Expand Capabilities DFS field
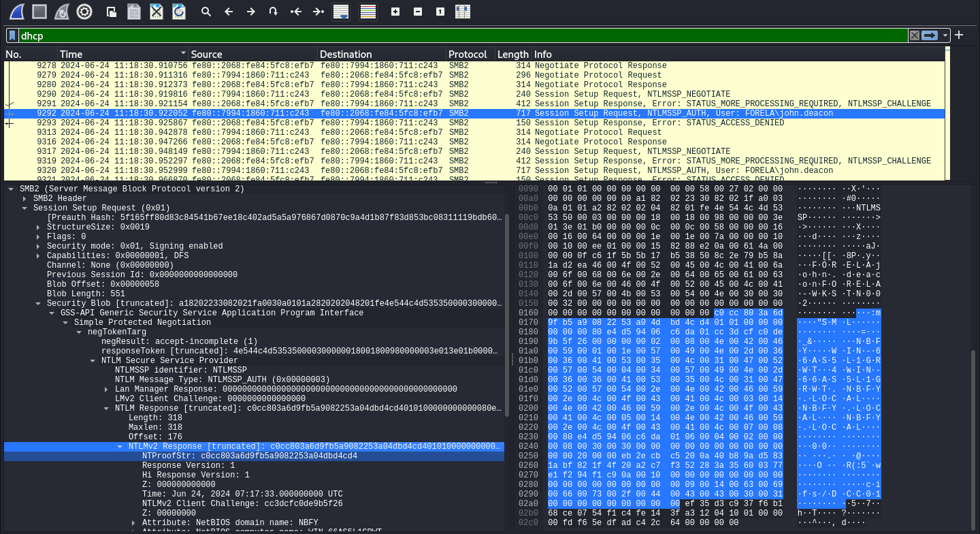Screen dimensions: 980x534 pos(39,255)
